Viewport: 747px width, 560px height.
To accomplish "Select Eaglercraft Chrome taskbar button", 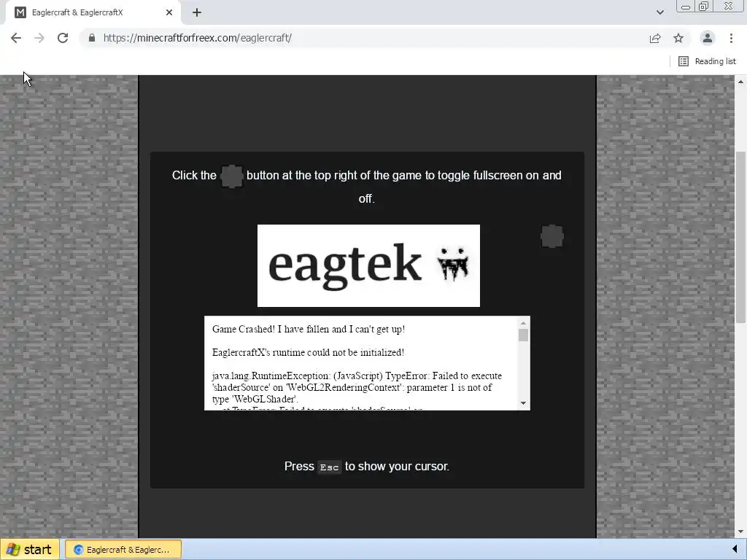I will [x=123, y=550].
